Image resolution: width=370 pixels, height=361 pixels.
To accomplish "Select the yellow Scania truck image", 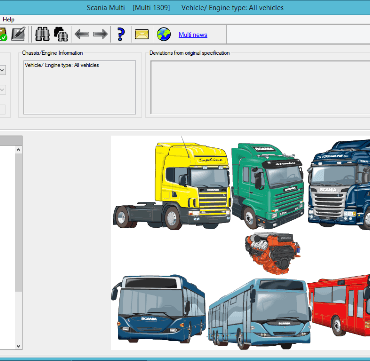I will [172, 185].
